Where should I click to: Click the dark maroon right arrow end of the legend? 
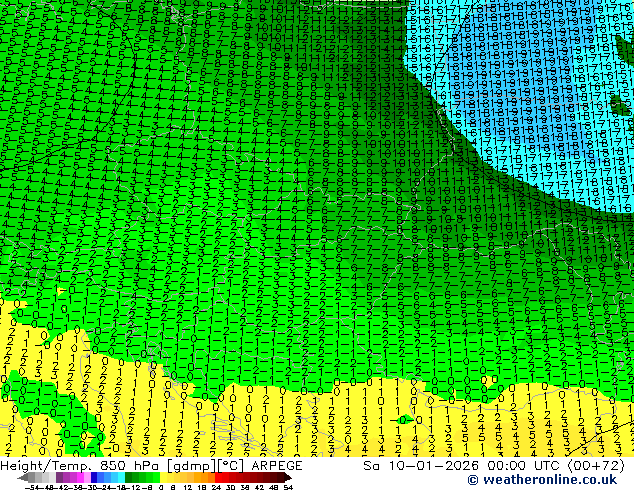pyautogui.click(x=288, y=477)
